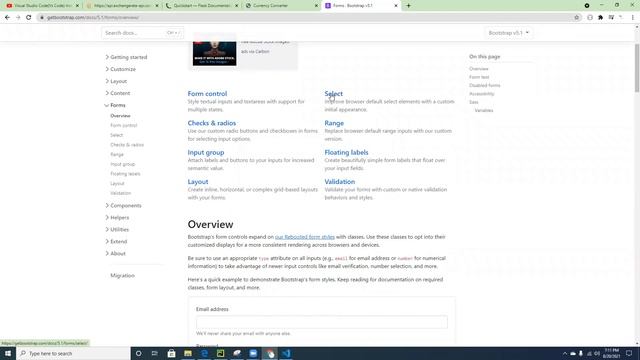The image size is (640, 360).
Task: Open File Explorer from the taskbar
Action: 188,353
